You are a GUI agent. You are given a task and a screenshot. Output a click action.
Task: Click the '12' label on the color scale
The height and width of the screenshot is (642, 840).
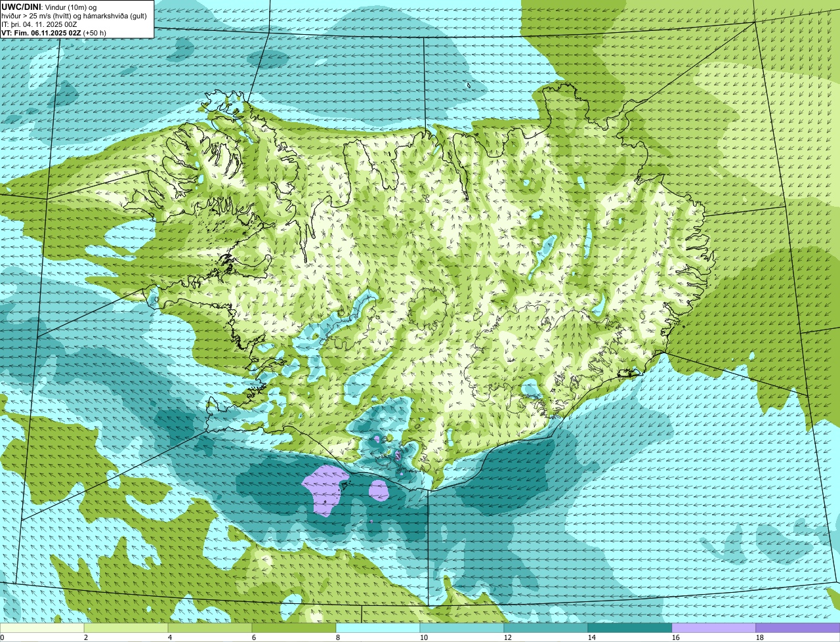508,637
